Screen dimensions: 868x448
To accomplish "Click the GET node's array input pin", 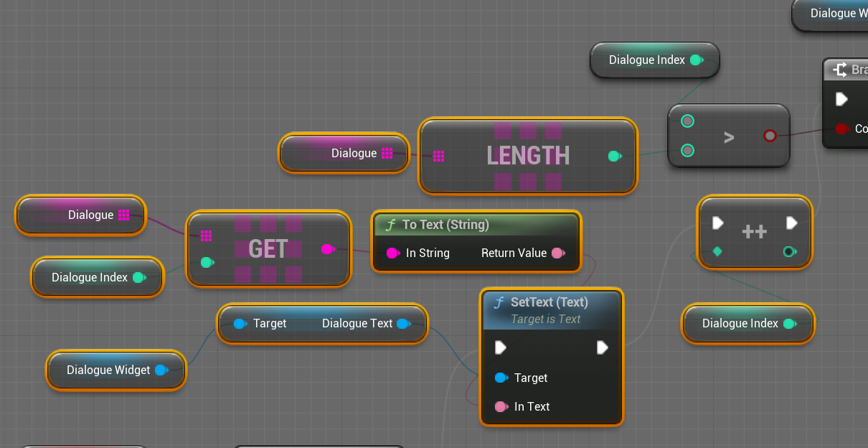I will pyautogui.click(x=207, y=235).
